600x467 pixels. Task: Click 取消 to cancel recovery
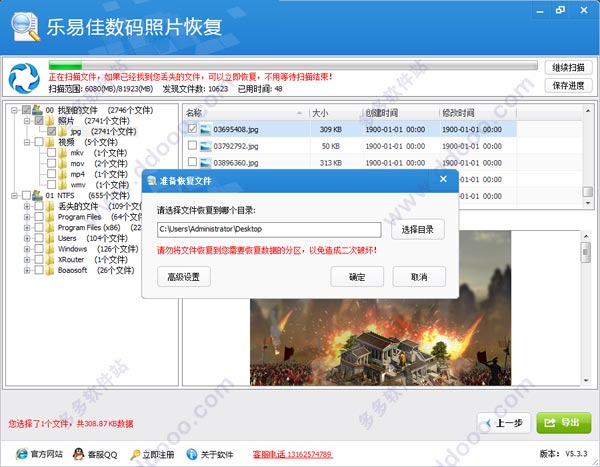pyautogui.click(x=419, y=276)
